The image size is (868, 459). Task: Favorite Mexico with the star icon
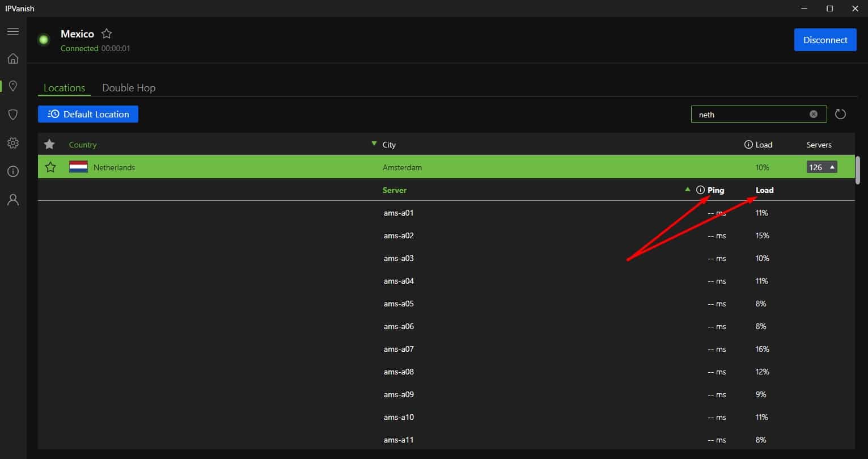click(x=107, y=34)
